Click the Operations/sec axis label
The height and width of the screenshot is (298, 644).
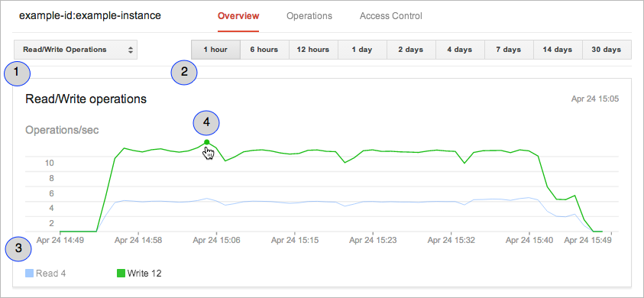click(62, 131)
